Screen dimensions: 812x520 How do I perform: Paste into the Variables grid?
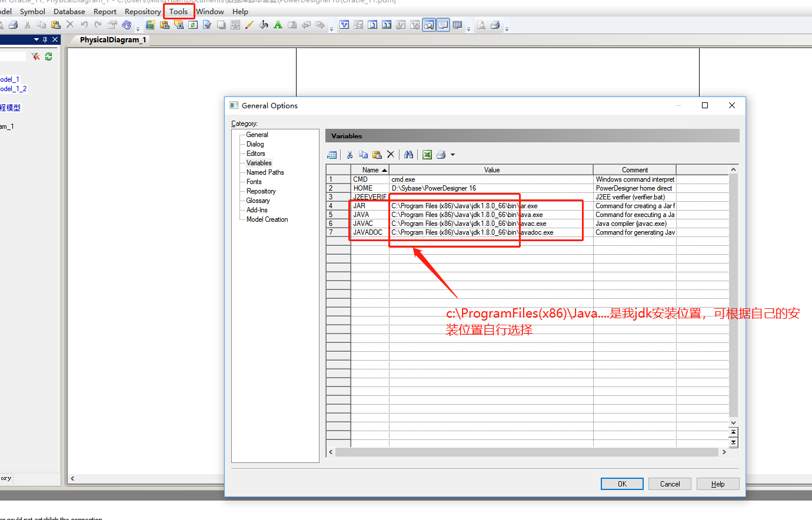377,154
